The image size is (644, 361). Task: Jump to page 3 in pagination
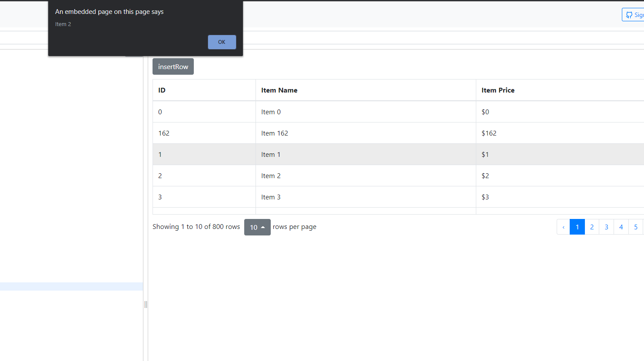click(x=606, y=227)
